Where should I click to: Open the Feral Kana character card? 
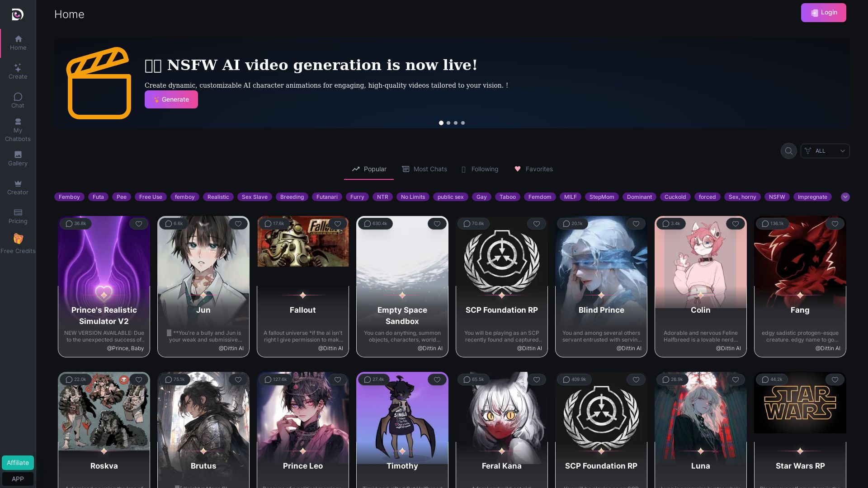click(x=502, y=429)
